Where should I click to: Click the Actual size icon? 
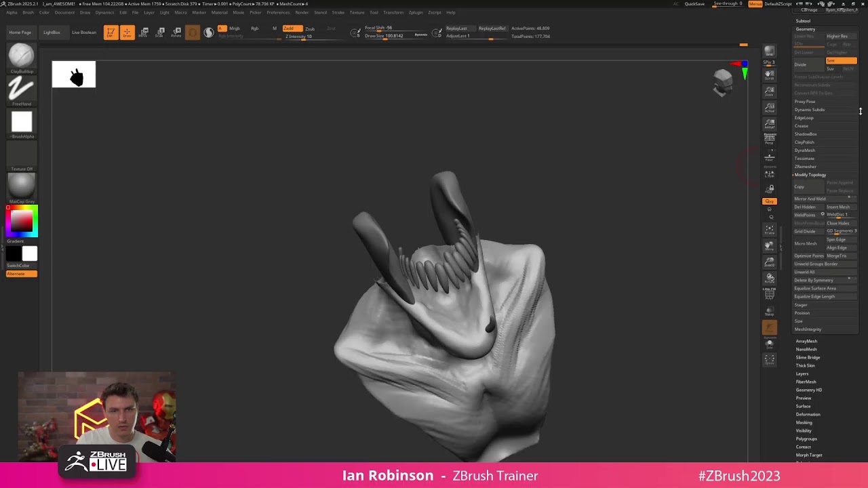pos(769,107)
